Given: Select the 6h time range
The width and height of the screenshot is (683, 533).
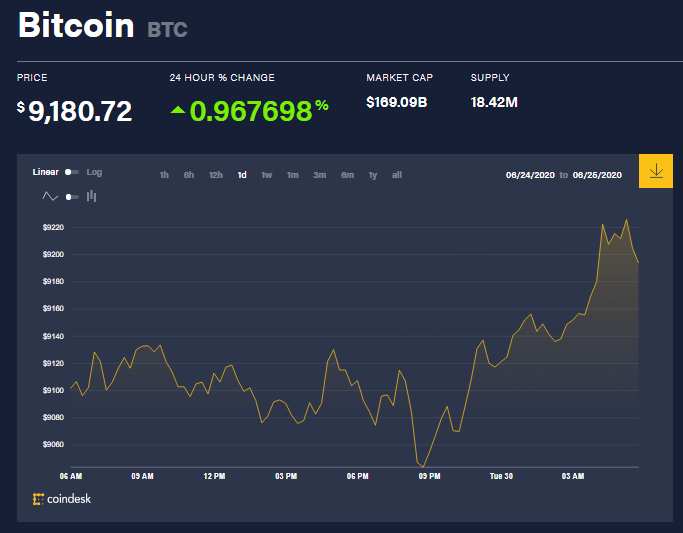Looking at the screenshot, I should [x=189, y=175].
